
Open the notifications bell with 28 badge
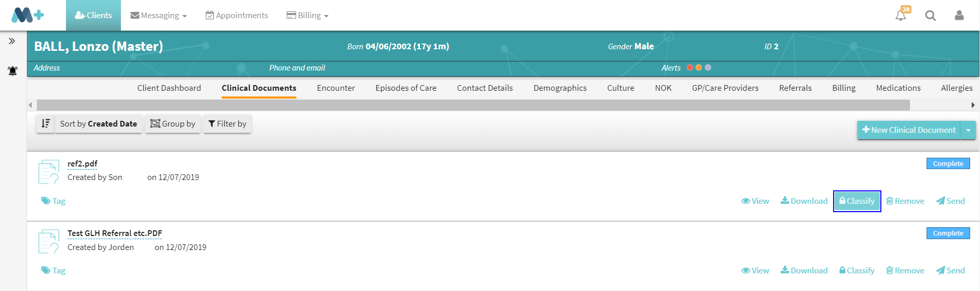pos(901,15)
